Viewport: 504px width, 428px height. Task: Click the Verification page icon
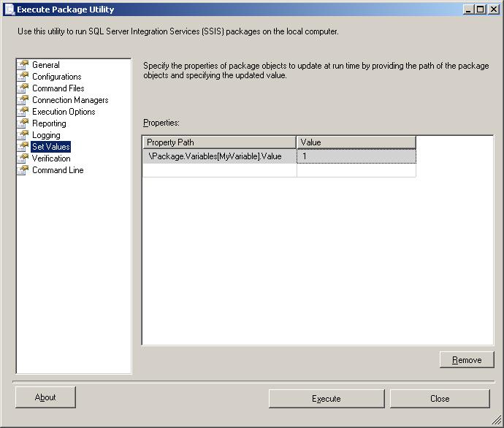point(23,158)
